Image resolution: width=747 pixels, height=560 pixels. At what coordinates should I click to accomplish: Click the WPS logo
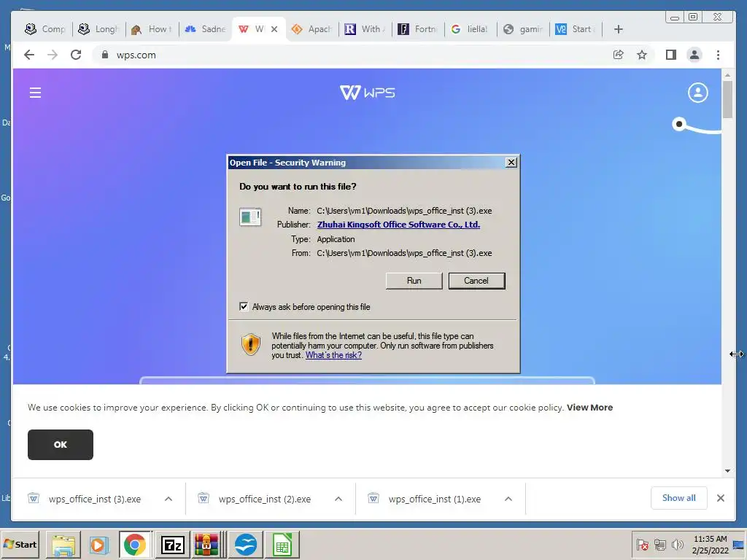tap(368, 93)
